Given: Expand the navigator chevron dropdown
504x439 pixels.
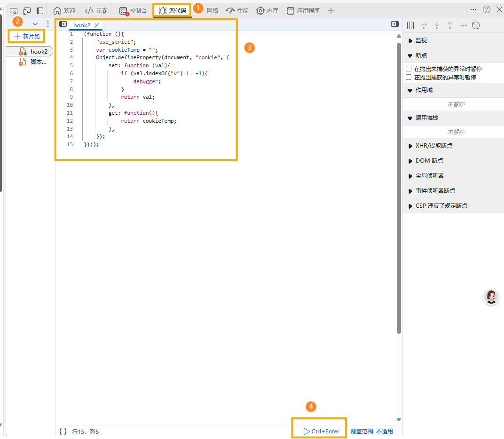Looking at the screenshot, I should [x=35, y=24].
